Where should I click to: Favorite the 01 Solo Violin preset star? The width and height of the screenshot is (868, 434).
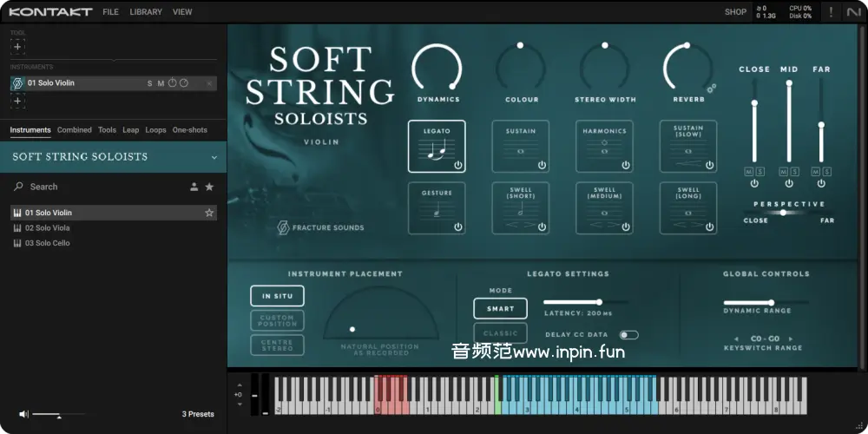[x=209, y=213]
